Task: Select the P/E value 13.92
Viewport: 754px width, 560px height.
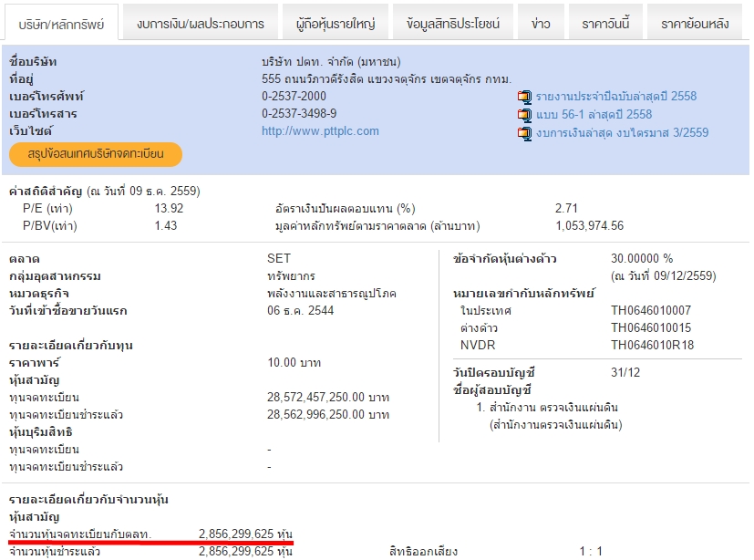Action: coord(169,208)
